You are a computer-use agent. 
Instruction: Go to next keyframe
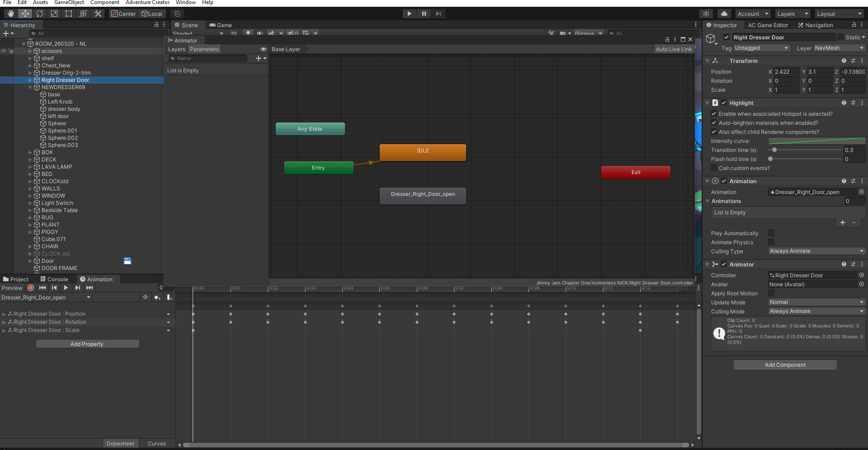coord(78,288)
